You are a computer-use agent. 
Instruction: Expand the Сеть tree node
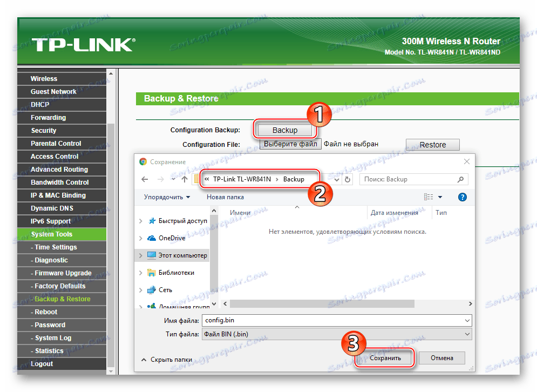(x=140, y=290)
